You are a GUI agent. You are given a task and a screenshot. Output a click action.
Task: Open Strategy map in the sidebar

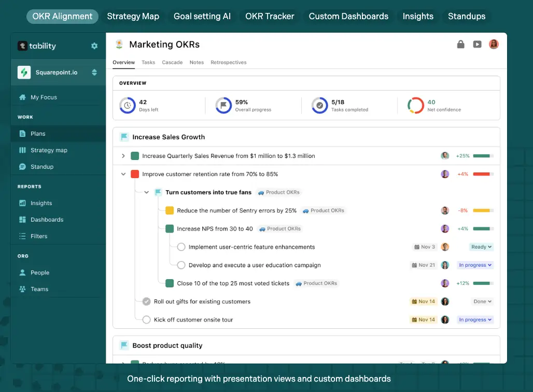tap(49, 150)
